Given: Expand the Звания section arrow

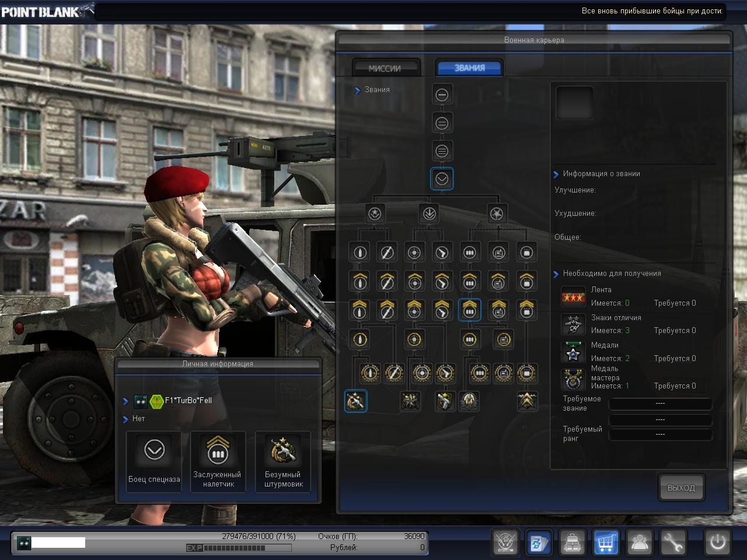Looking at the screenshot, I should (x=357, y=90).
